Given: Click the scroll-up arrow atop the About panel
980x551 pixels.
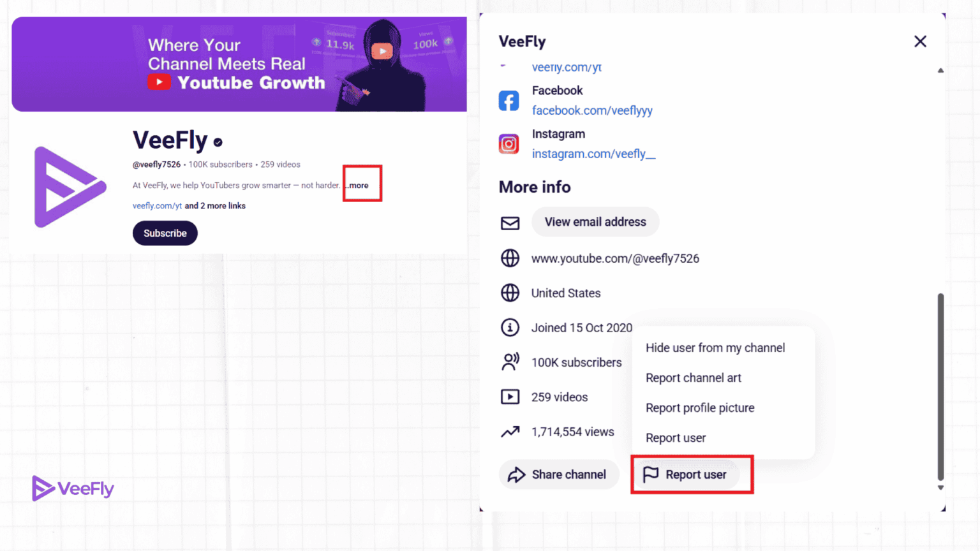Looking at the screenshot, I should point(940,70).
